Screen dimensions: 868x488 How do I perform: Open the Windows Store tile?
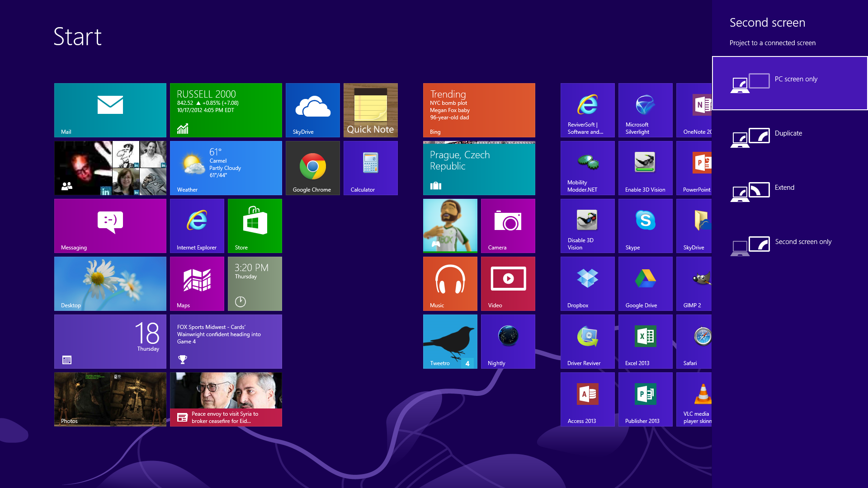[255, 226]
